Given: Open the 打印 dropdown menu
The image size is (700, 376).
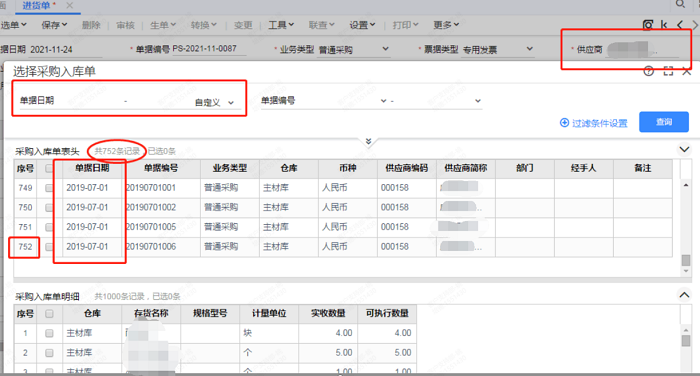Looking at the screenshot, I should (405, 25).
